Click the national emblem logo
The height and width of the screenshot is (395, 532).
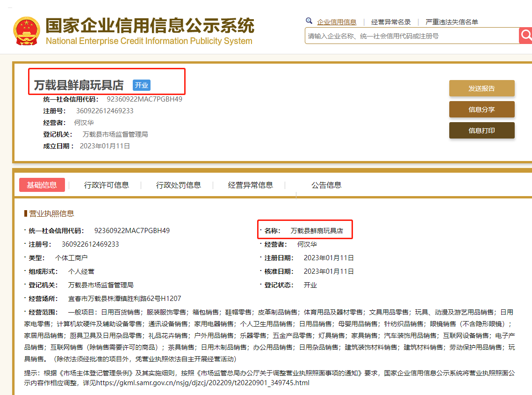tap(27, 31)
